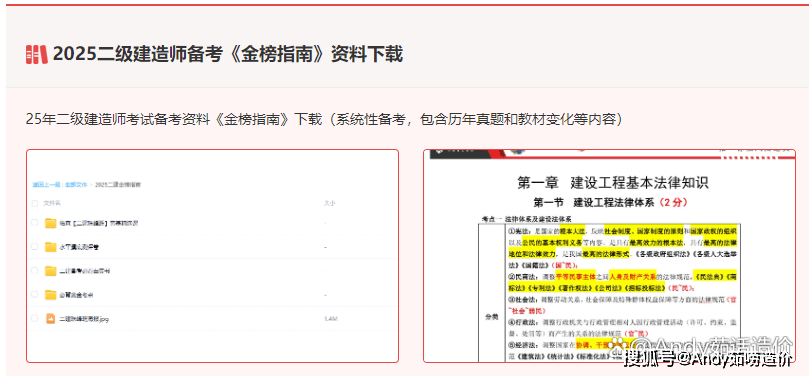This screenshot has height=376, width=809.
Task: Click the red books icon beside the heading
Action: point(37,54)
